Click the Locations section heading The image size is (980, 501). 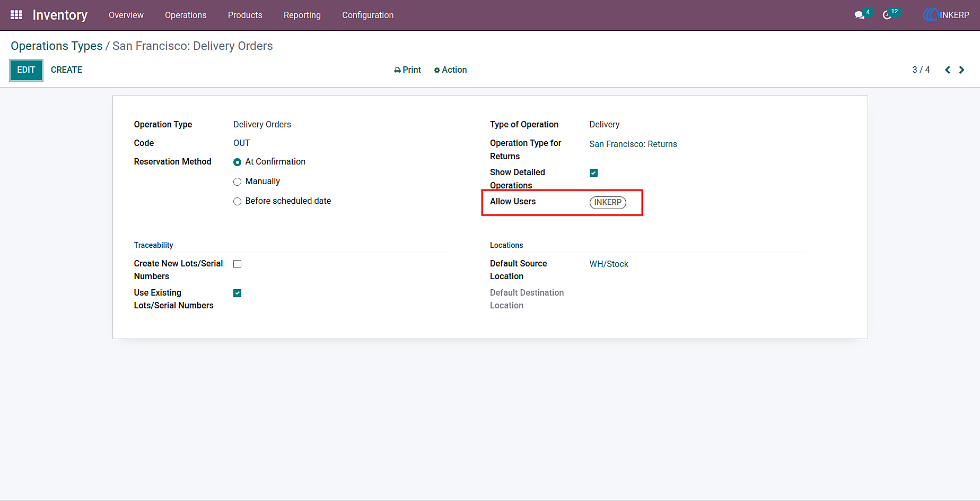(x=506, y=245)
